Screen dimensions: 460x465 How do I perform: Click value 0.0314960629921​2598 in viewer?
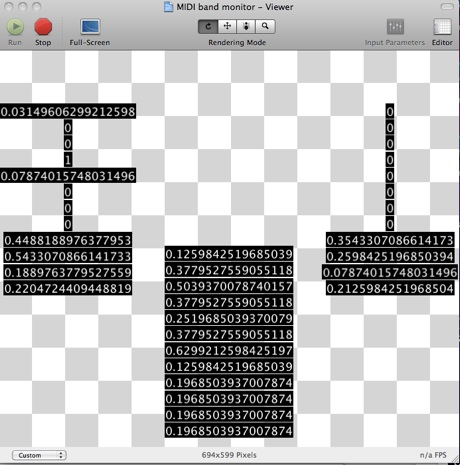coord(68,111)
